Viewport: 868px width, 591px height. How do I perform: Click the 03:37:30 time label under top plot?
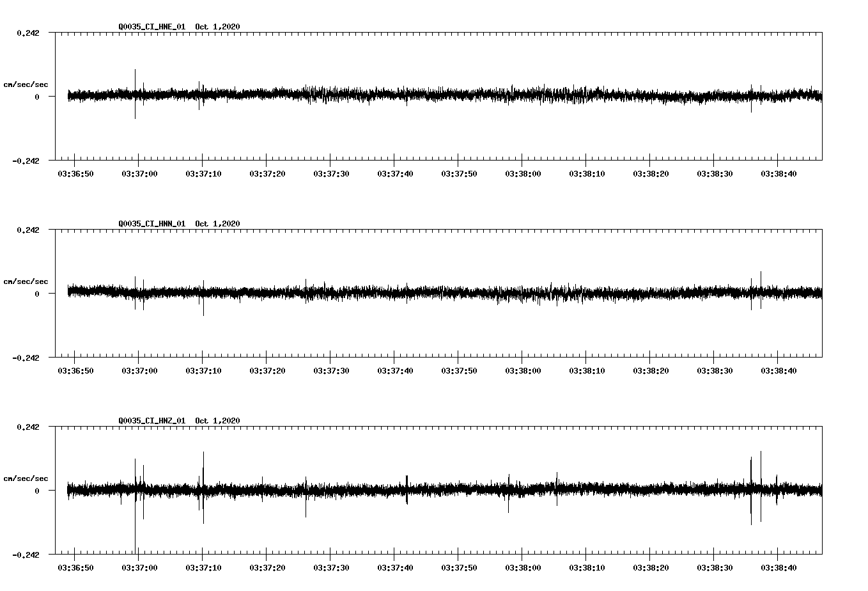tap(330, 173)
